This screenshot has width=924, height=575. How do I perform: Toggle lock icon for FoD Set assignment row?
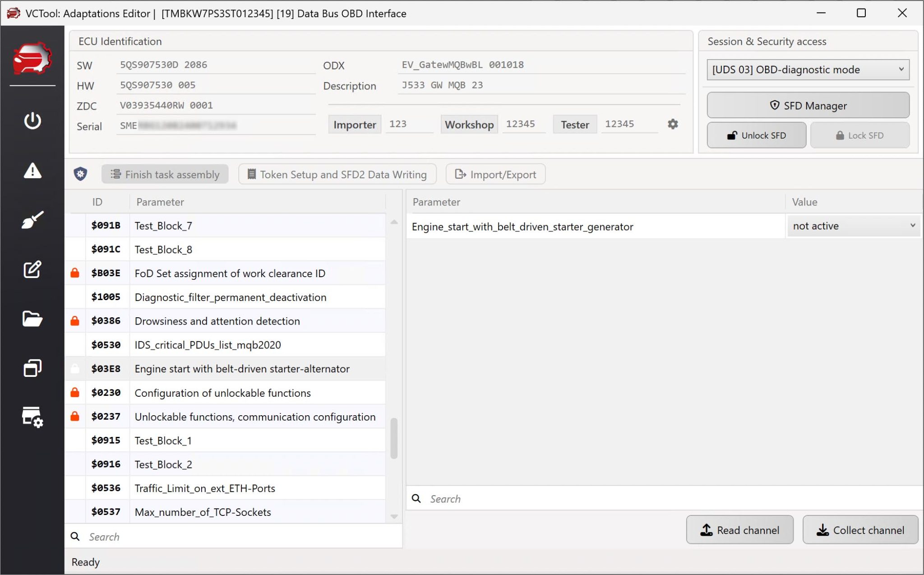(75, 273)
